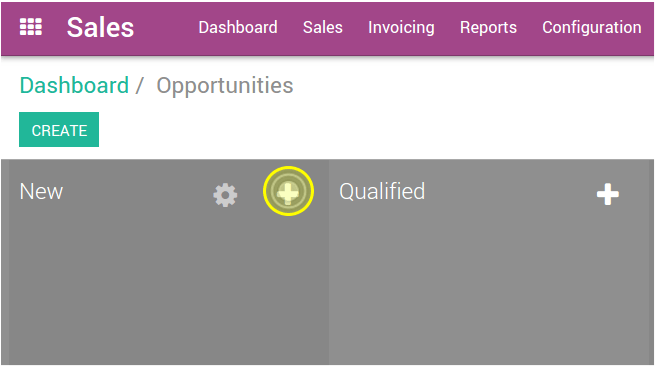The image size is (655, 366).
Task: Click the Opportunities breadcrumb text
Action: point(225,86)
